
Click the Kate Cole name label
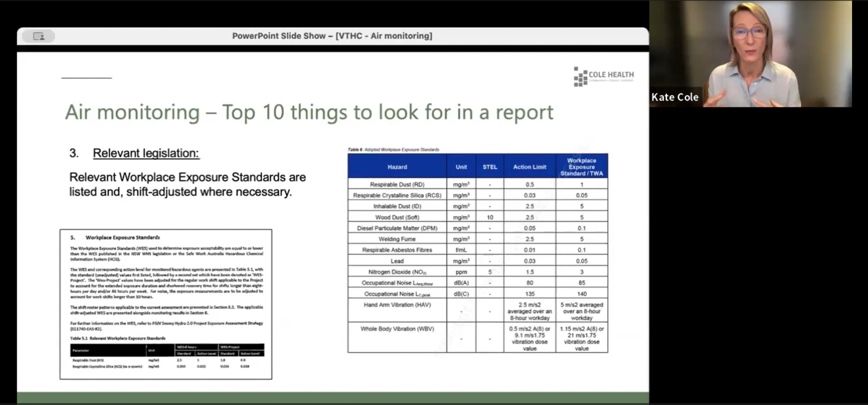(x=675, y=97)
